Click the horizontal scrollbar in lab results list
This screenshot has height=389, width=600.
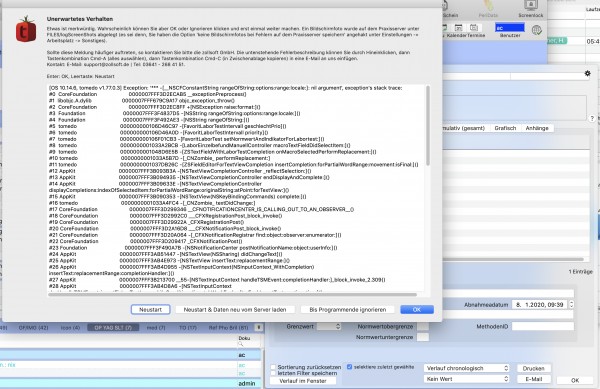pyautogui.click(x=513, y=259)
